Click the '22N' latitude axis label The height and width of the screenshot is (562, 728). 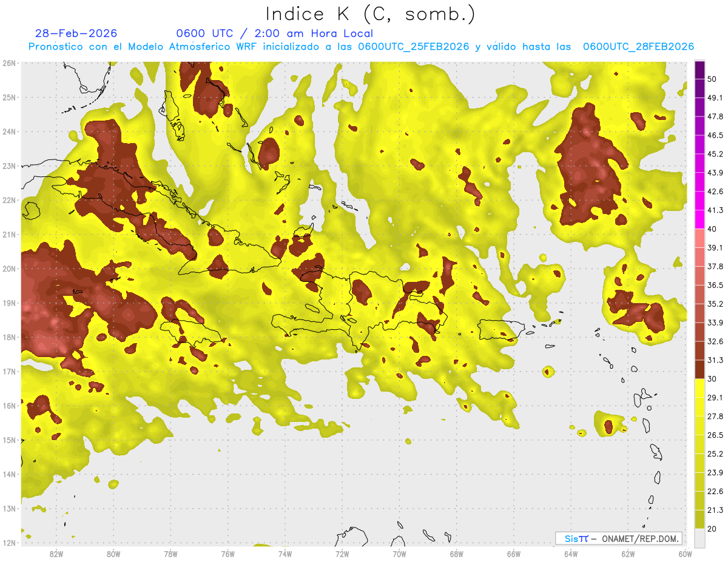9,200
